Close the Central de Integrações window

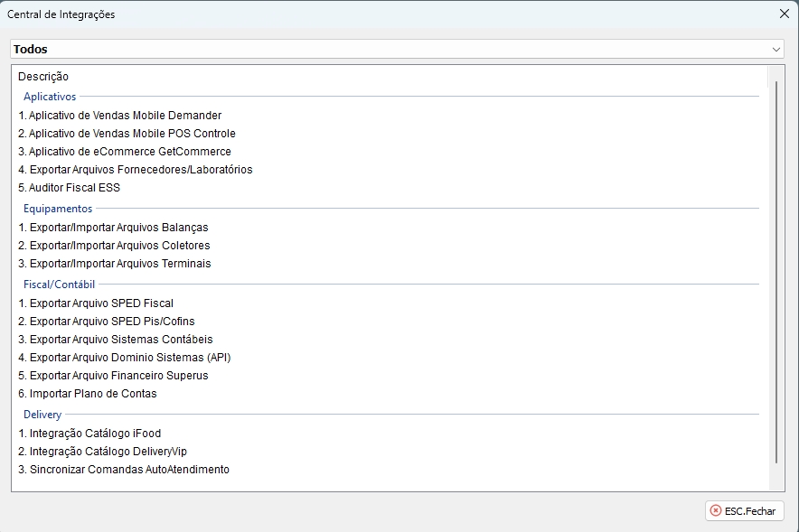(784, 14)
